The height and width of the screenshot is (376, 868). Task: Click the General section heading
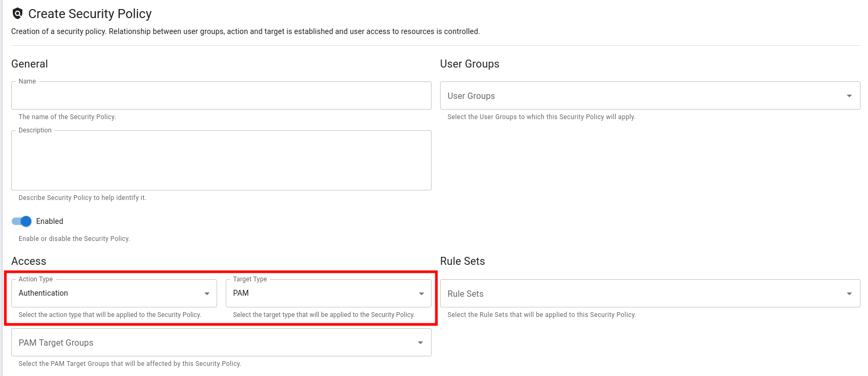(30, 64)
